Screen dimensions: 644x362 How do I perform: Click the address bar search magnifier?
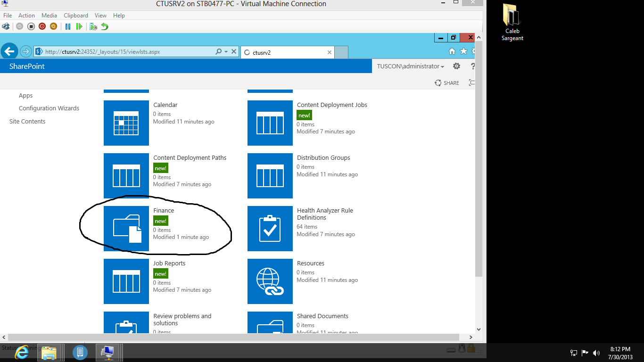(x=218, y=52)
